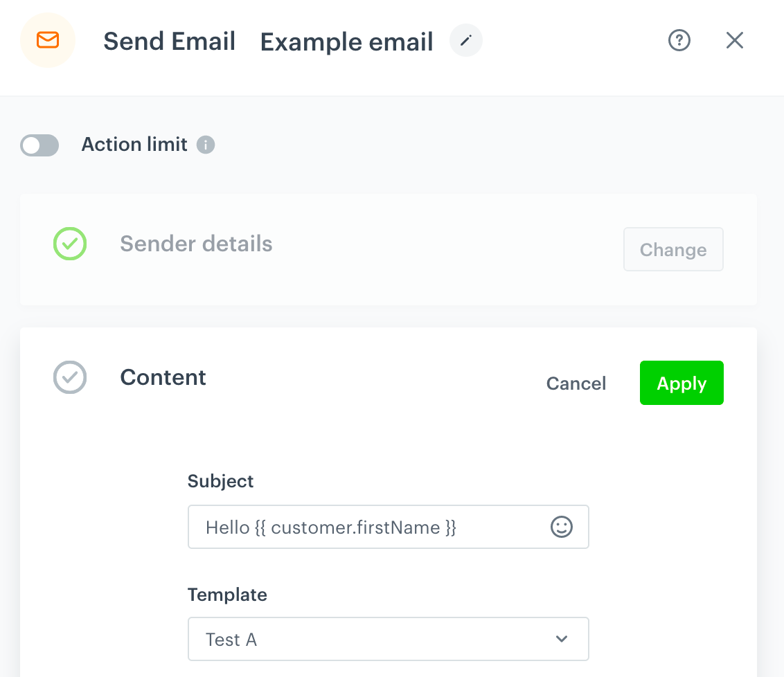This screenshot has width=784, height=677.
Task: Click the checkmark circle beside Content
Action: coord(69,377)
